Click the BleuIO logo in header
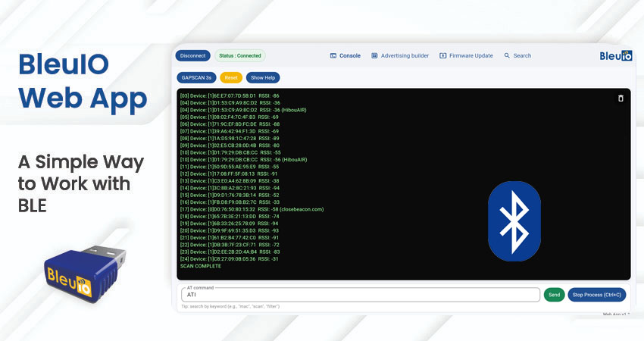644x341 pixels. pyautogui.click(x=616, y=55)
